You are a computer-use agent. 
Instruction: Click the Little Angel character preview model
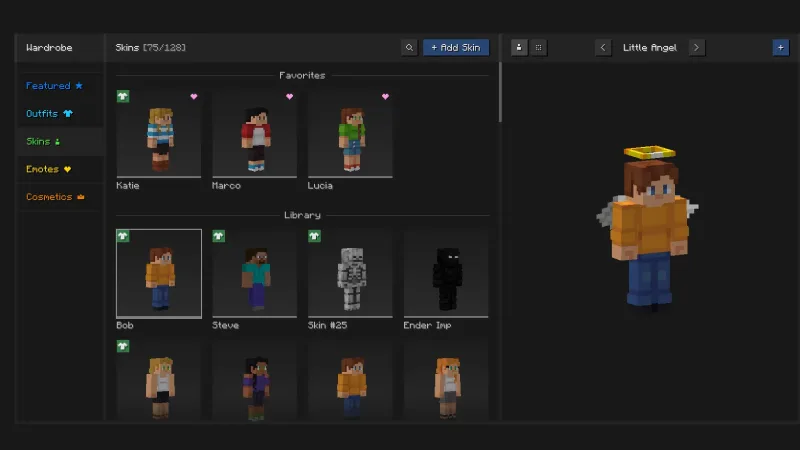[648, 227]
